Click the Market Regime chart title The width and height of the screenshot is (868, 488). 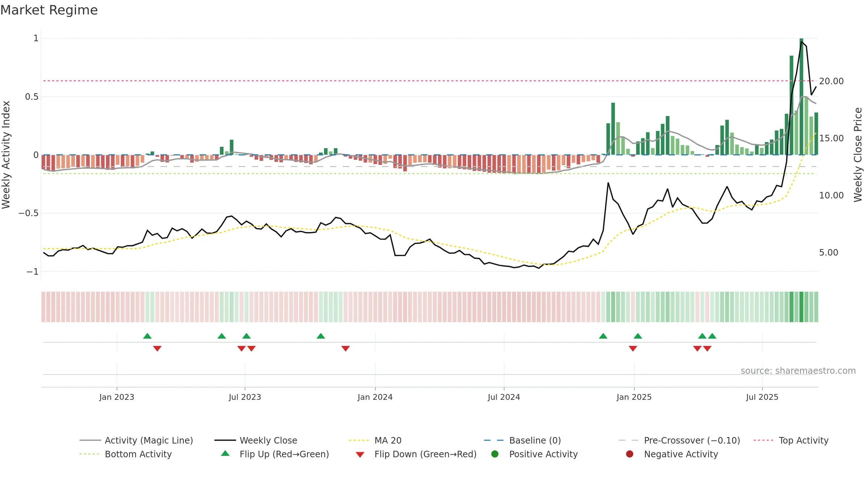pos(49,10)
